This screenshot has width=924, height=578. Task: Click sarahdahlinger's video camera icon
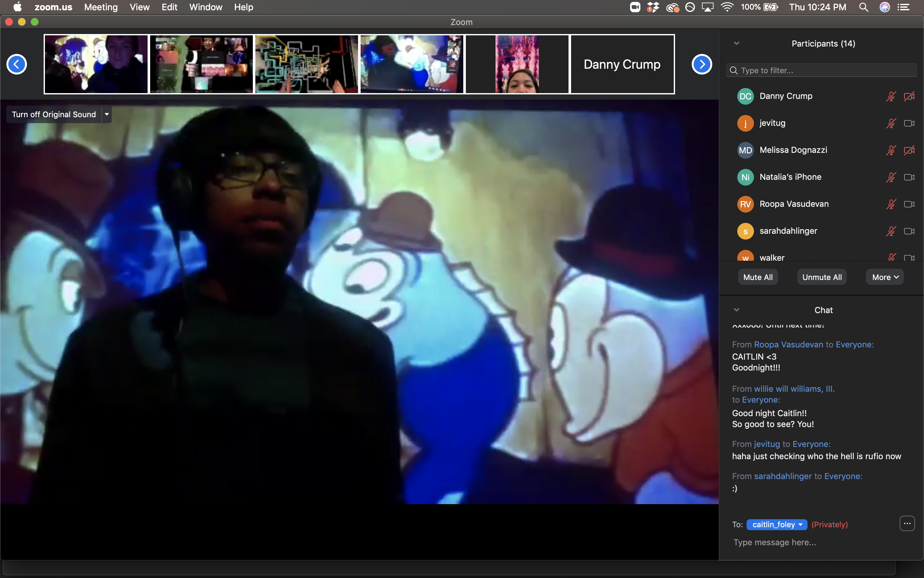pos(909,231)
